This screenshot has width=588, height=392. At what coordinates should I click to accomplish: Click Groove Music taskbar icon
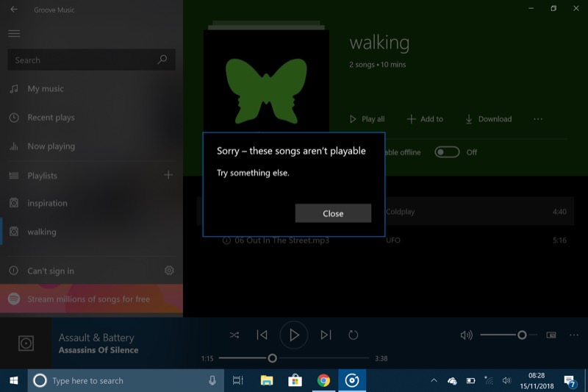[352, 381]
